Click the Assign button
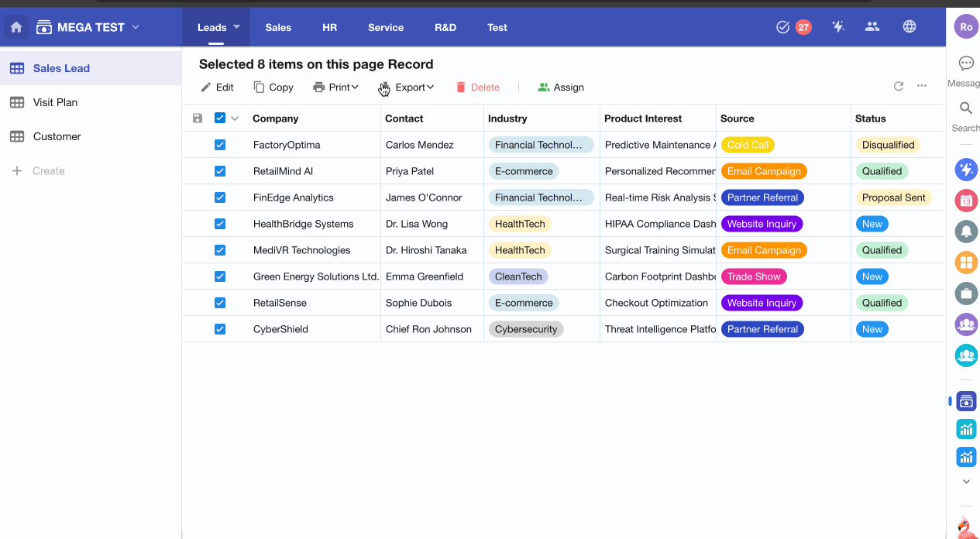The image size is (980, 539). (561, 88)
